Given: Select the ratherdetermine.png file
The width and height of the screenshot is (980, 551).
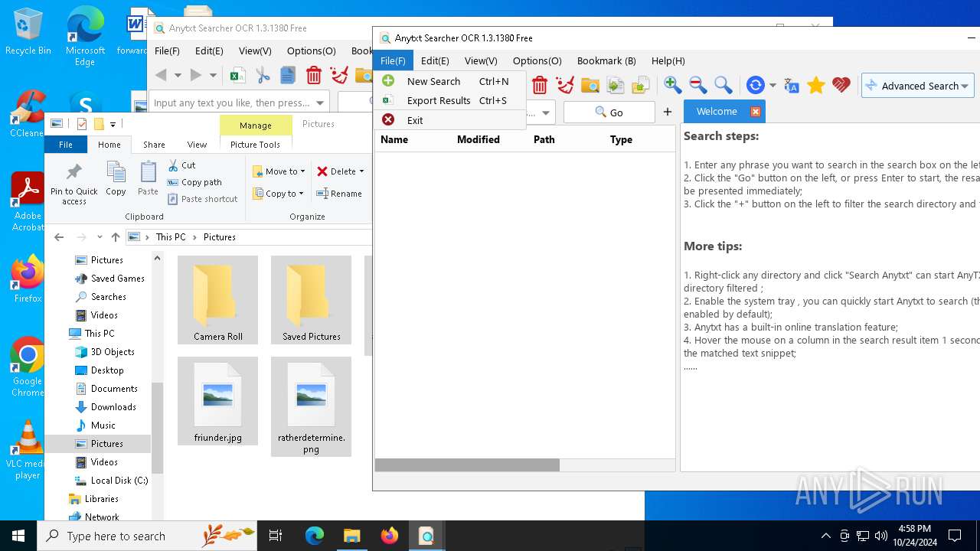Looking at the screenshot, I should point(311,406).
